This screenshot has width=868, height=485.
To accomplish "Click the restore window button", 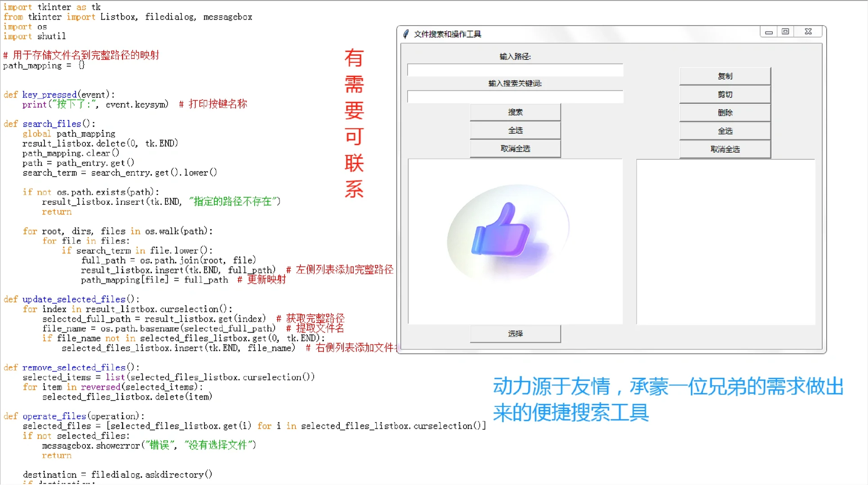I will (x=786, y=31).
